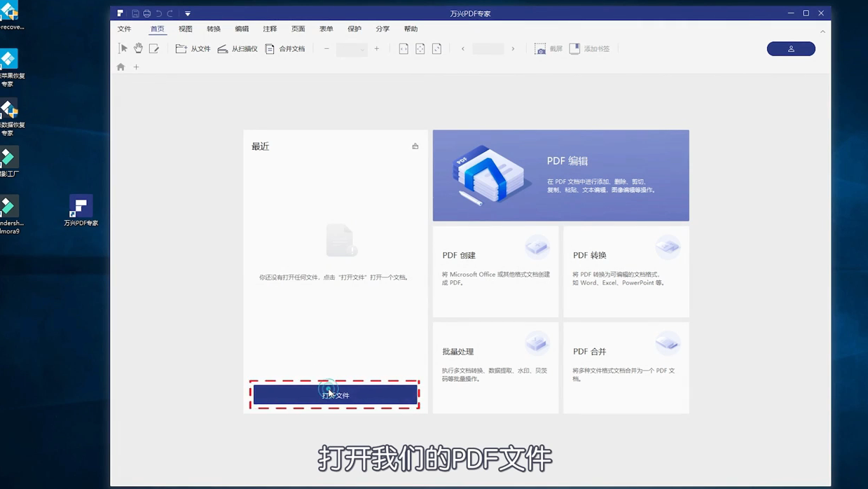This screenshot has width=868, height=489.
Task: Click 从文件 create-from-file button
Action: [x=193, y=48]
